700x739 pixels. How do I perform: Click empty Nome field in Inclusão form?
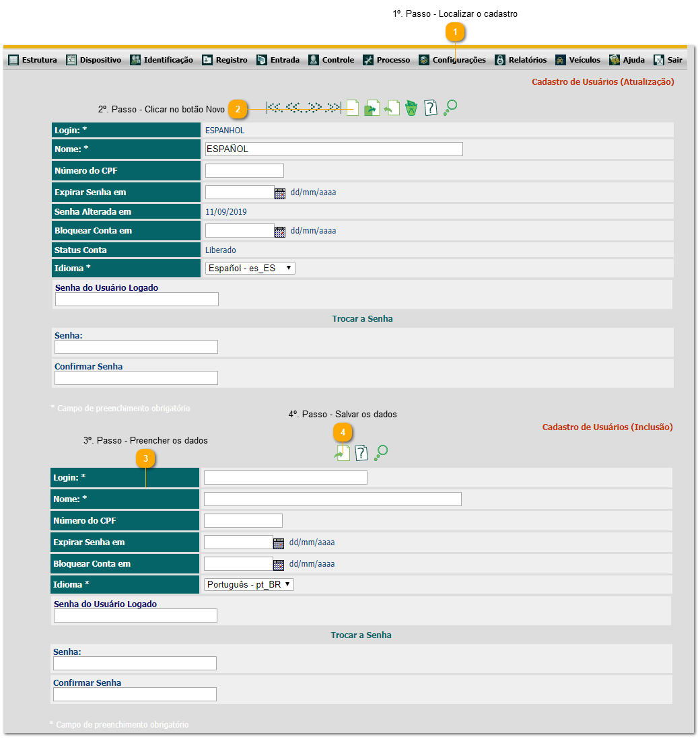[332, 499]
